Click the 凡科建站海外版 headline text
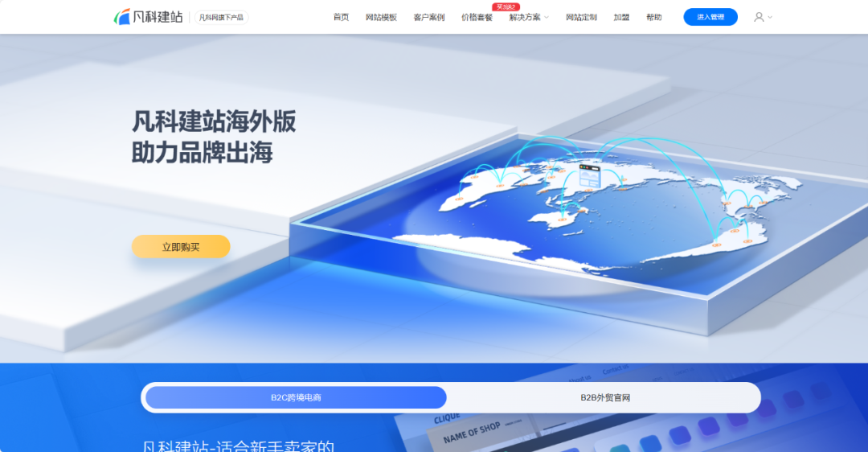868x452 pixels. point(214,122)
